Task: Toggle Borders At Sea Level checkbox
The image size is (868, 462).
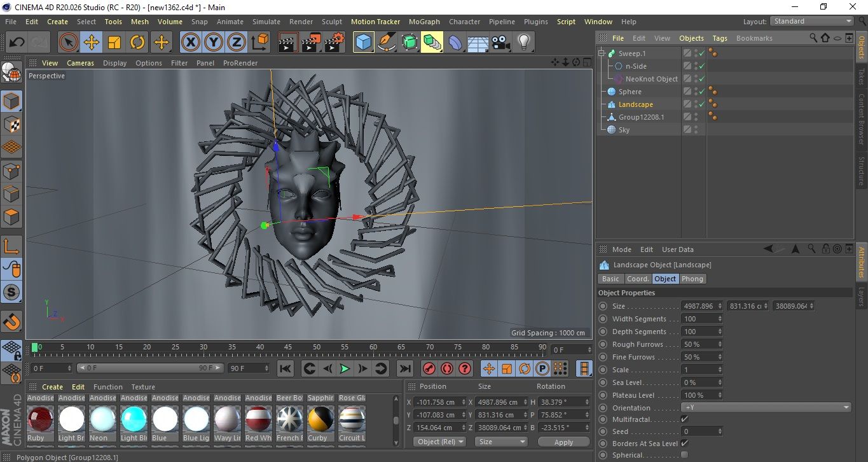Action: tap(684, 444)
